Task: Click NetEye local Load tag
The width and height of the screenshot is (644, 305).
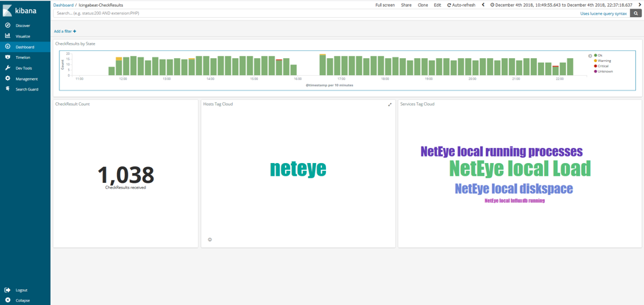Action: pyautogui.click(x=520, y=168)
